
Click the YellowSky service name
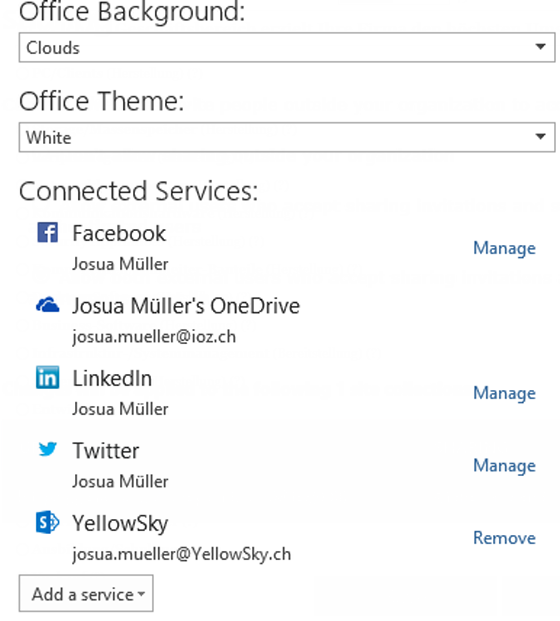120,524
